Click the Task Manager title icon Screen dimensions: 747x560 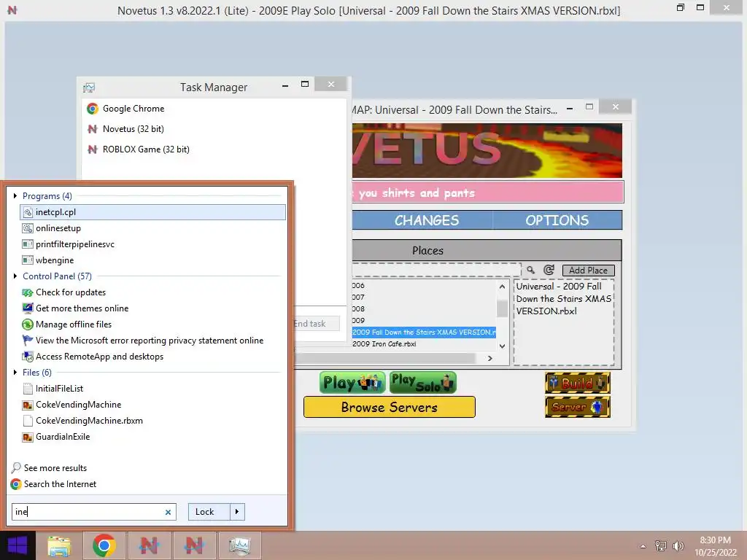88,87
